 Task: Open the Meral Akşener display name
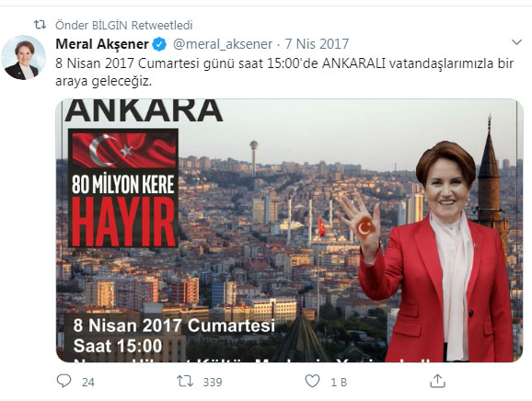pos(102,44)
